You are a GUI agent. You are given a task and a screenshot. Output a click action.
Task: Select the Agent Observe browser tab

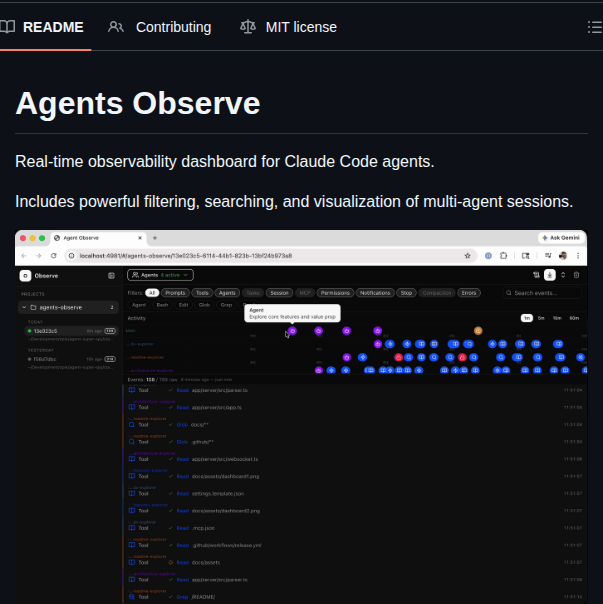[98, 238]
